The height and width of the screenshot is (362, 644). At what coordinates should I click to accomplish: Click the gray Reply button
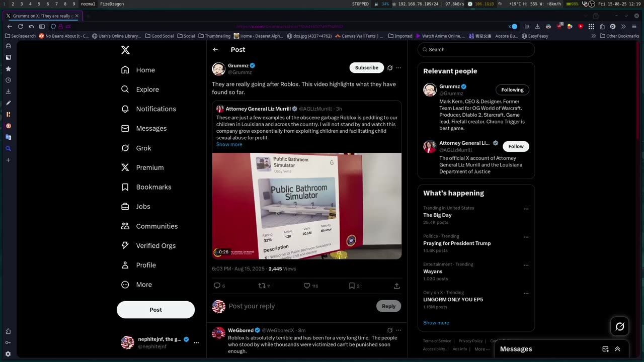388,306
